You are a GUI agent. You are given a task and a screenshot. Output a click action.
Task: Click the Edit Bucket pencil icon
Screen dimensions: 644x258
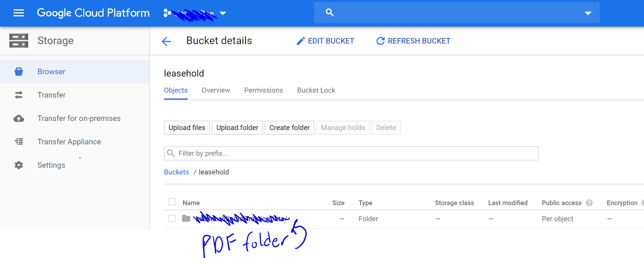coord(301,41)
